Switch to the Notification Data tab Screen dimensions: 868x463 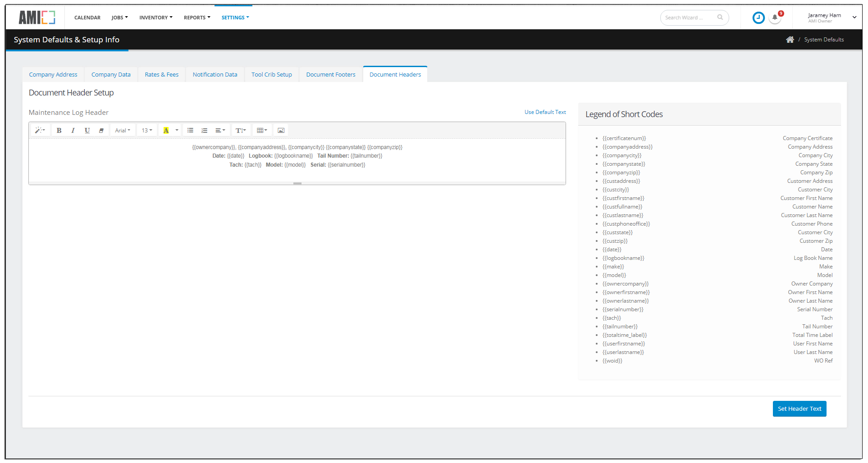(x=215, y=75)
